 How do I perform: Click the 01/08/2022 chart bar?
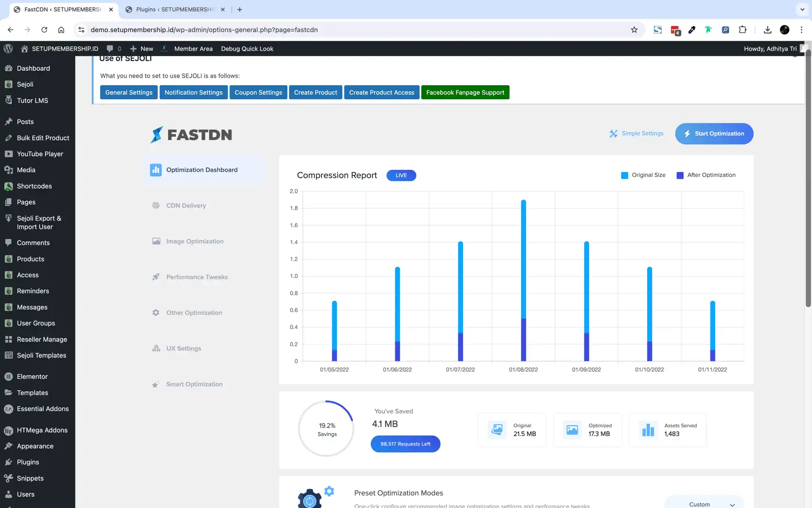(523, 280)
